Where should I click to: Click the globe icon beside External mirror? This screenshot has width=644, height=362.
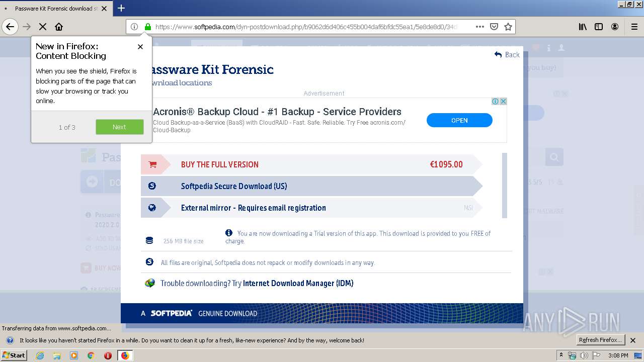[152, 208]
